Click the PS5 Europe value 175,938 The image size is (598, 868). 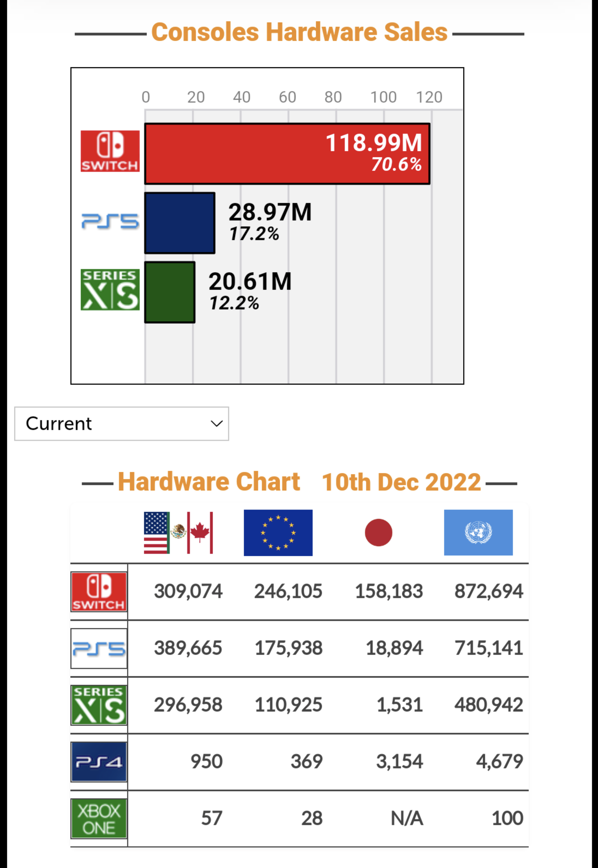click(x=288, y=648)
